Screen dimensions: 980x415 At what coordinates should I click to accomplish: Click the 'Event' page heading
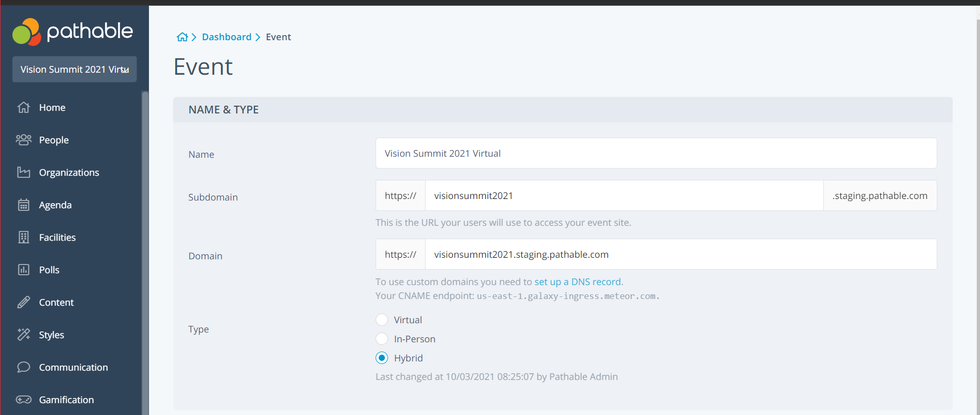point(203,67)
